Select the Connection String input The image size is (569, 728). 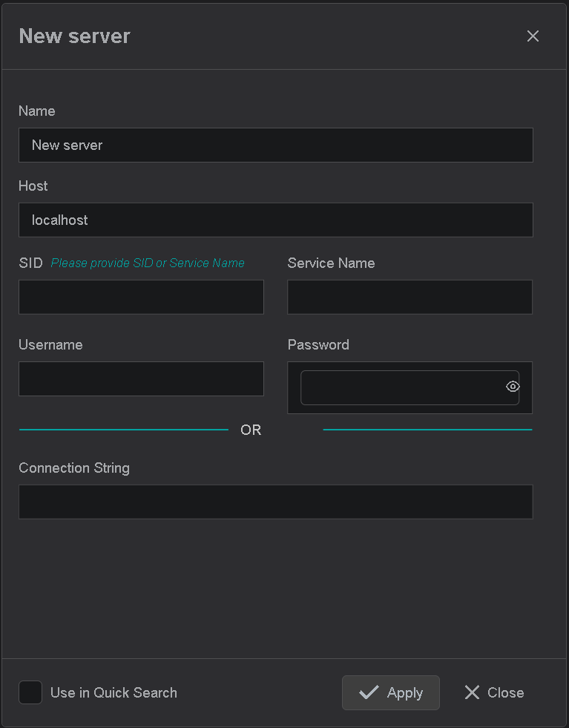pos(275,502)
